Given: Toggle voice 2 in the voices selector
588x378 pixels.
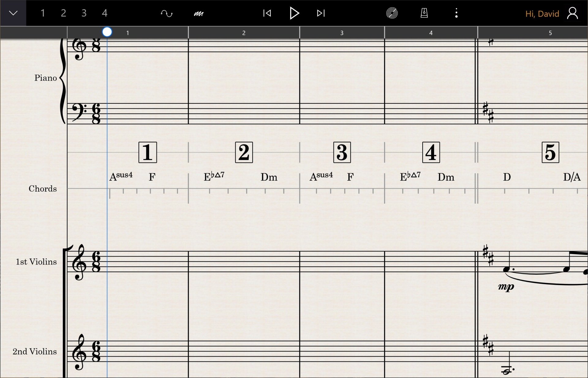Looking at the screenshot, I should click(x=63, y=13).
